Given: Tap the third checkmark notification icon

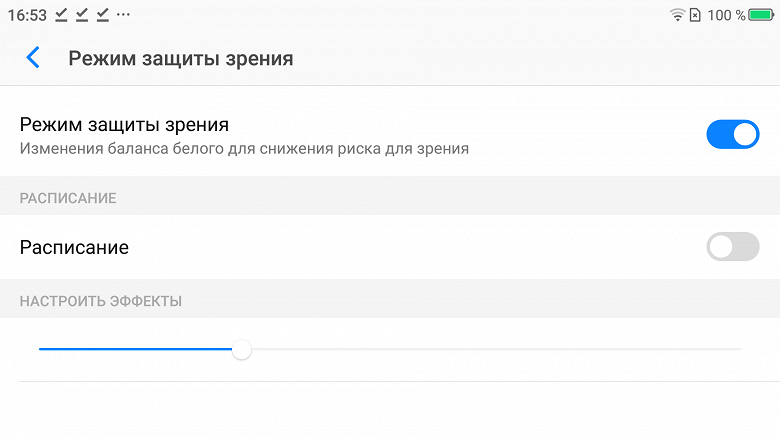Looking at the screenshot, I should [102, 15].
